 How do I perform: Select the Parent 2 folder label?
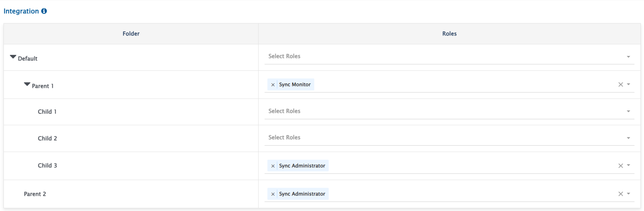click(x=35, y=194)
